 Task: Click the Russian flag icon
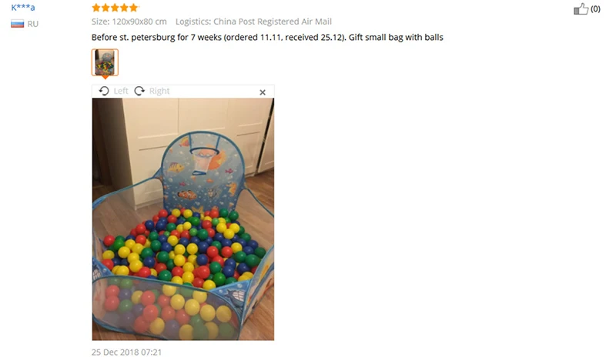pos(17,24)
